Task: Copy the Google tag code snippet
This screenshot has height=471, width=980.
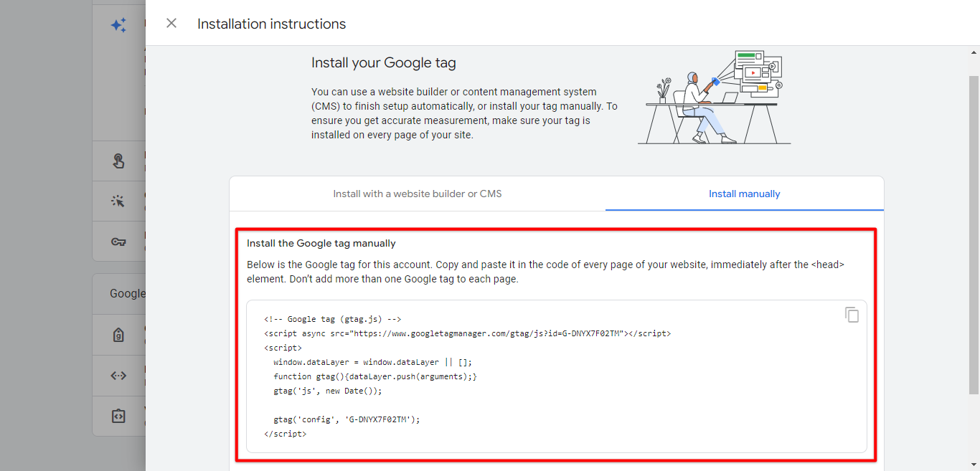Action: point(852,315)
